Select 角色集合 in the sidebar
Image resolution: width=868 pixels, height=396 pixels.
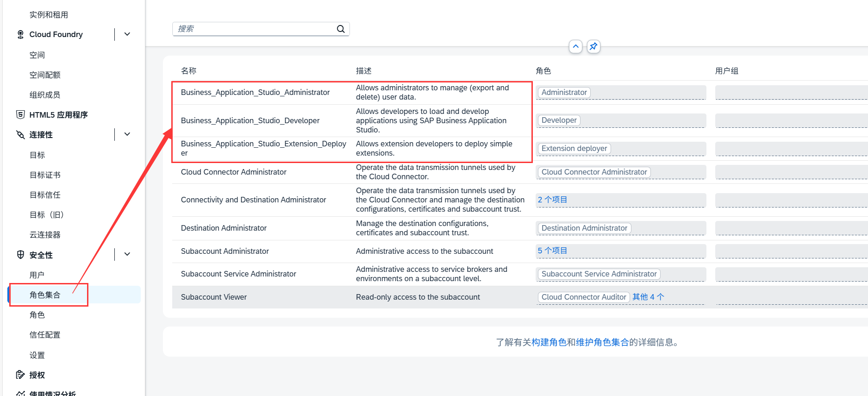[45, 295]
